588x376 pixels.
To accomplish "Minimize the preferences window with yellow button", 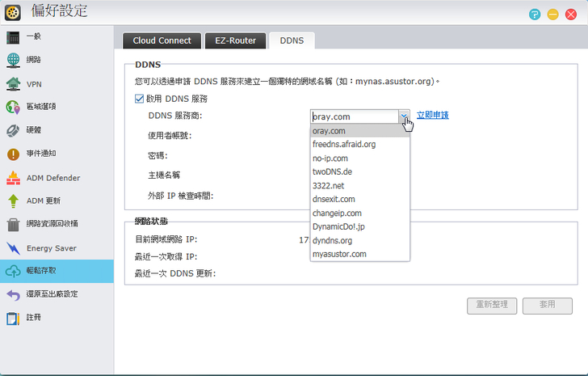I will coord(552,15).
